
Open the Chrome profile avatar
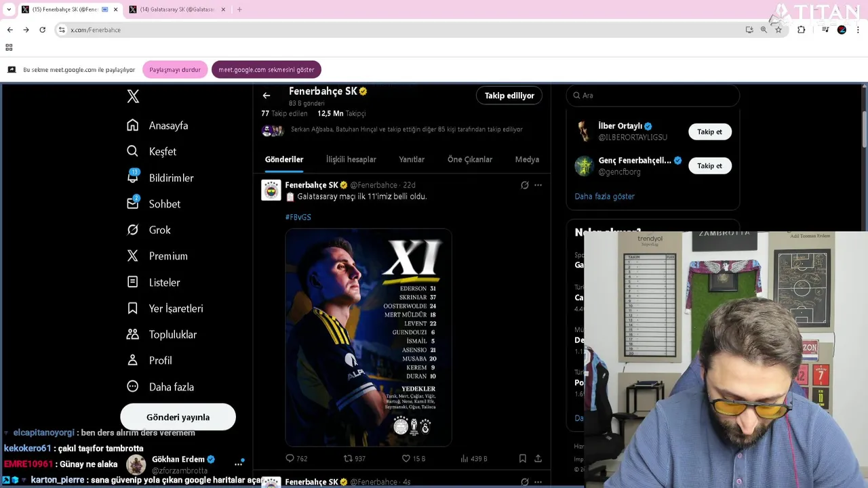842,30
